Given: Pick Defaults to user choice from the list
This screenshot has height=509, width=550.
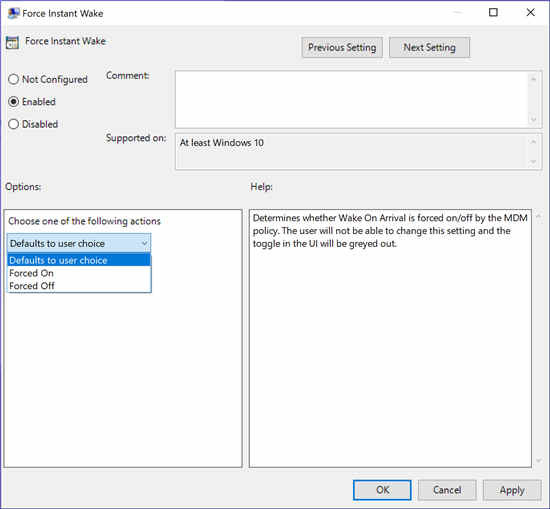Looking at the screenshot, I should point(79,260).
